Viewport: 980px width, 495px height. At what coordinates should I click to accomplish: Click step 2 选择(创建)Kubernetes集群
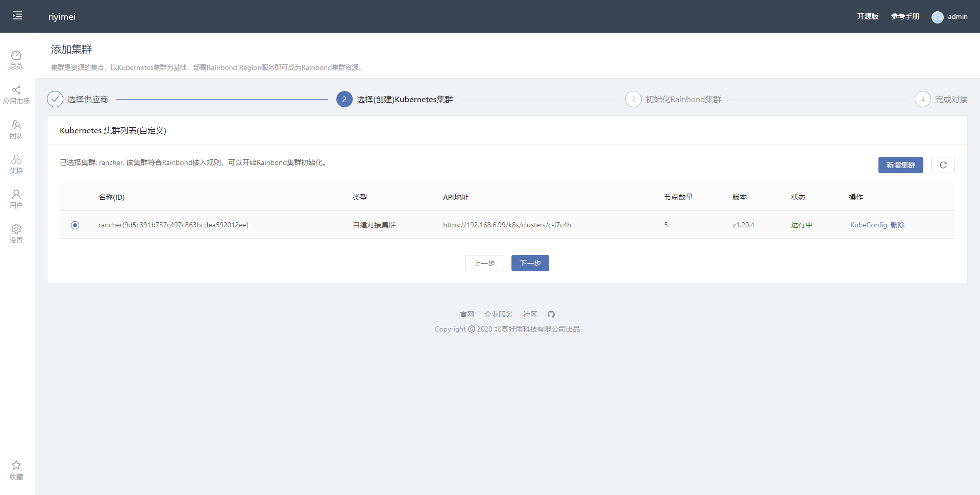pos(395,99)
